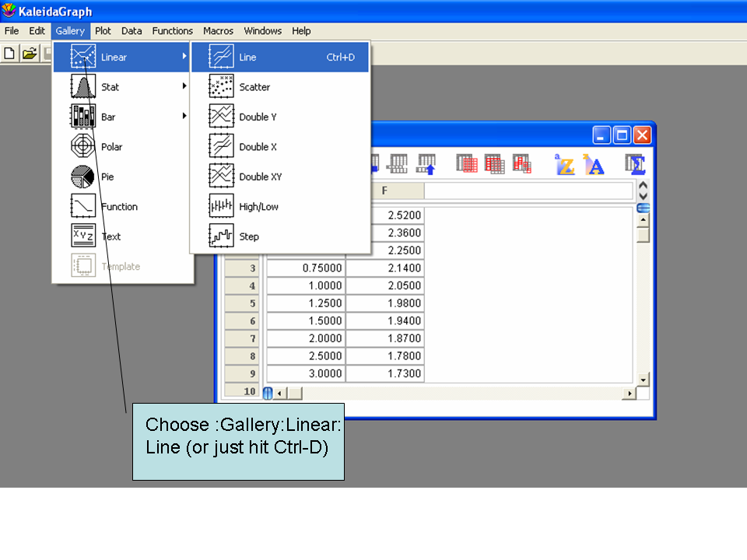Select row header 9
The width and height of the screenshot is (747, 560).
(x=242, y=374)
